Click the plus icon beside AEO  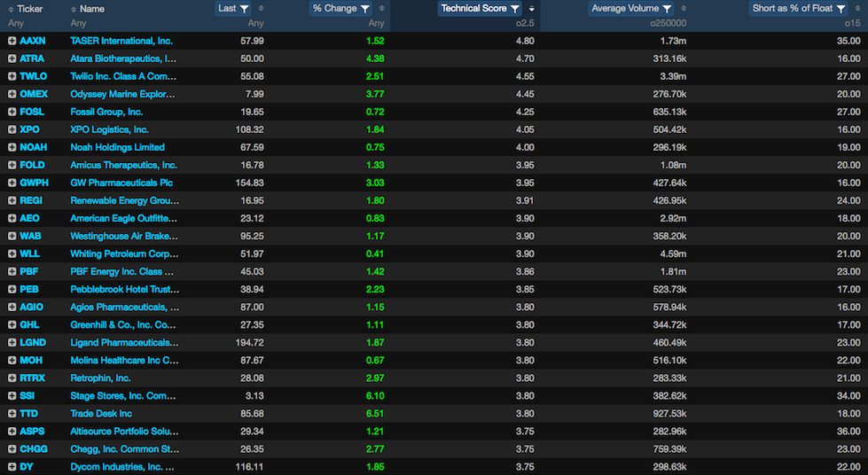pos(12,218)
